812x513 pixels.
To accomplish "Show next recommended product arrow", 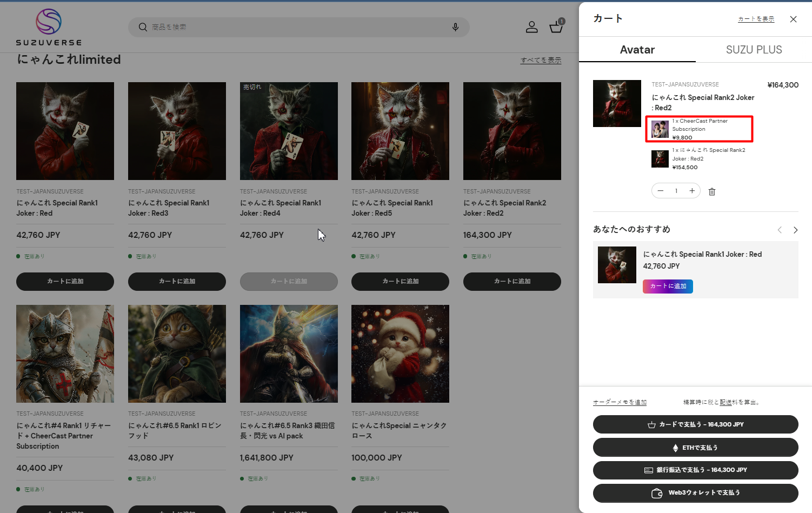I will pos(795,230).
